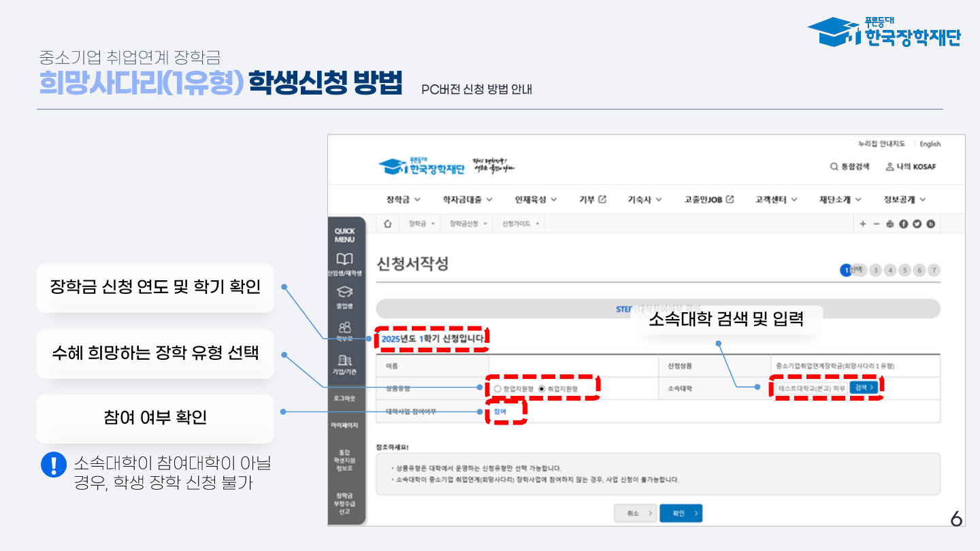Expand the 학자금대출 navigation dropdown

pos(468,199)
